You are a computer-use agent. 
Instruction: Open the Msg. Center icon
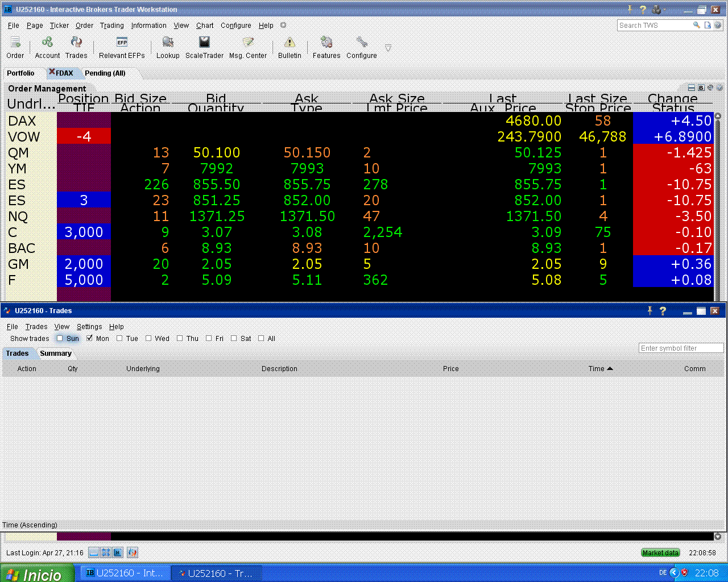pos(248,47)
